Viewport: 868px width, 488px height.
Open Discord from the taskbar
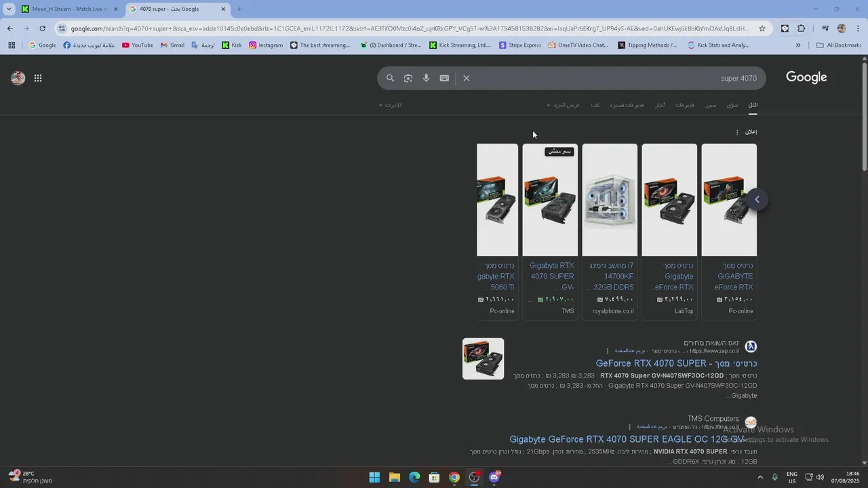[x=494, y=477]
